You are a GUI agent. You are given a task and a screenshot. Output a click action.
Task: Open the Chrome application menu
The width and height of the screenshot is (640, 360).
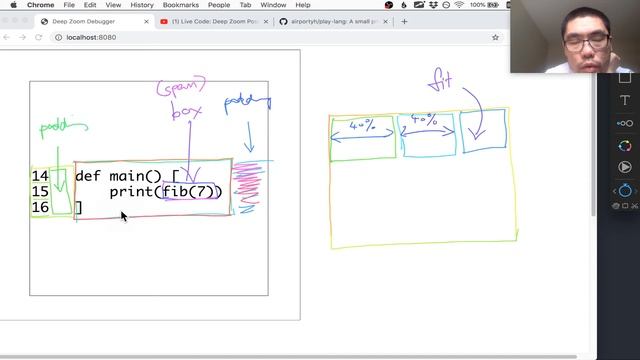point(40,5)
